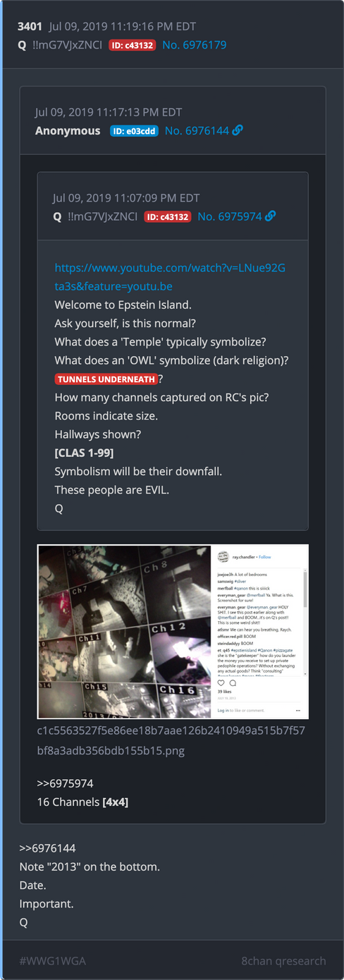Click the png image filename text

pyautogui.click(x=171, y=740)
